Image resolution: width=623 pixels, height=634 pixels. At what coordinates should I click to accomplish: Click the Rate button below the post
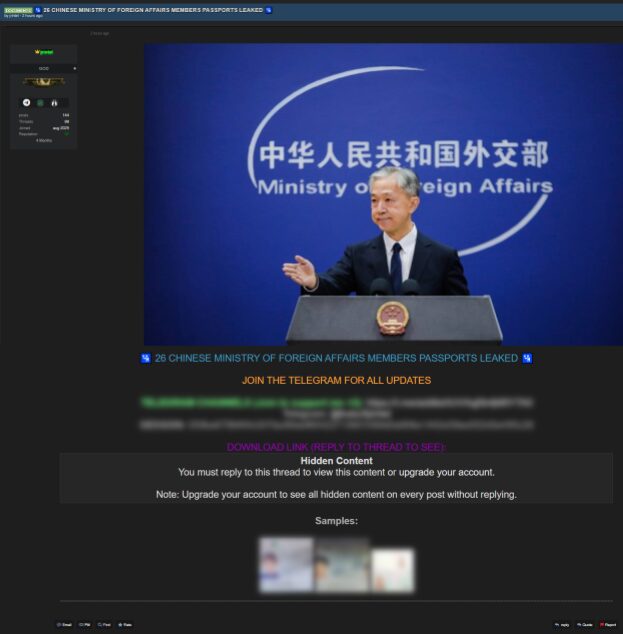(x=125, y=625)
